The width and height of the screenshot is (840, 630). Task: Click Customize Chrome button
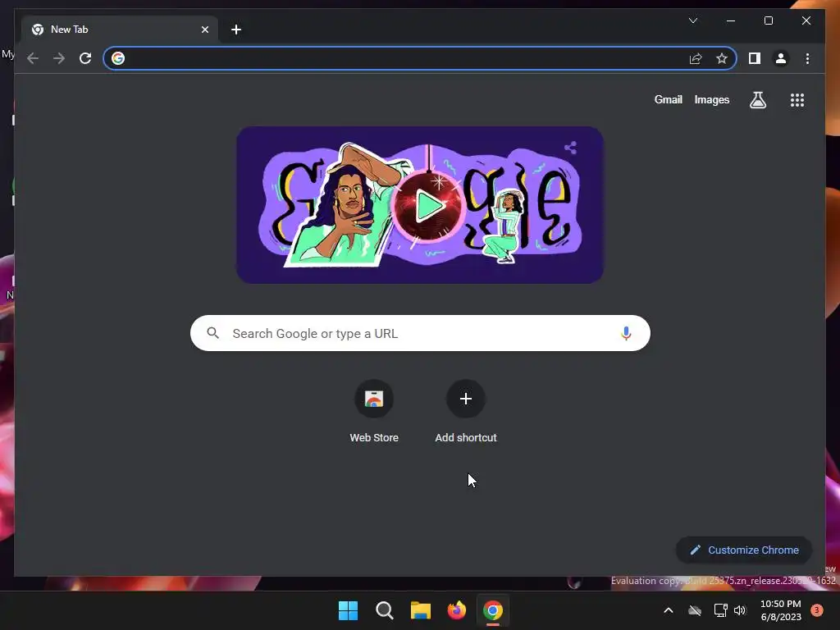744,550
